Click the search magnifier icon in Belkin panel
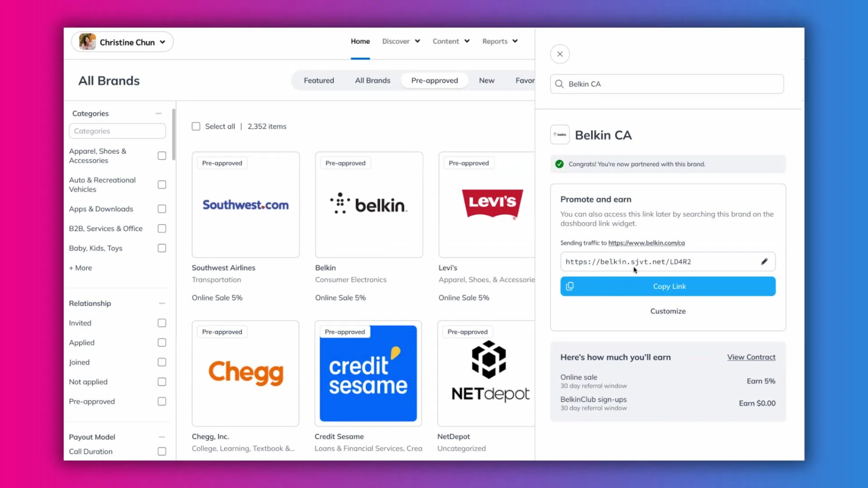Image resolution: width=868 pixels, height=488 pixels. [559, 84]
